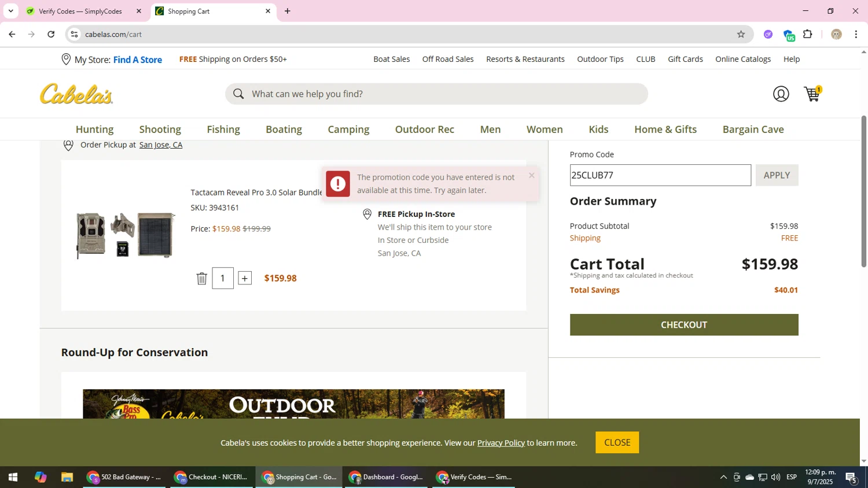The height and width of the screenshot is (488, 868).
Task: Apply the promo code
Action: (x=777, y=175)
